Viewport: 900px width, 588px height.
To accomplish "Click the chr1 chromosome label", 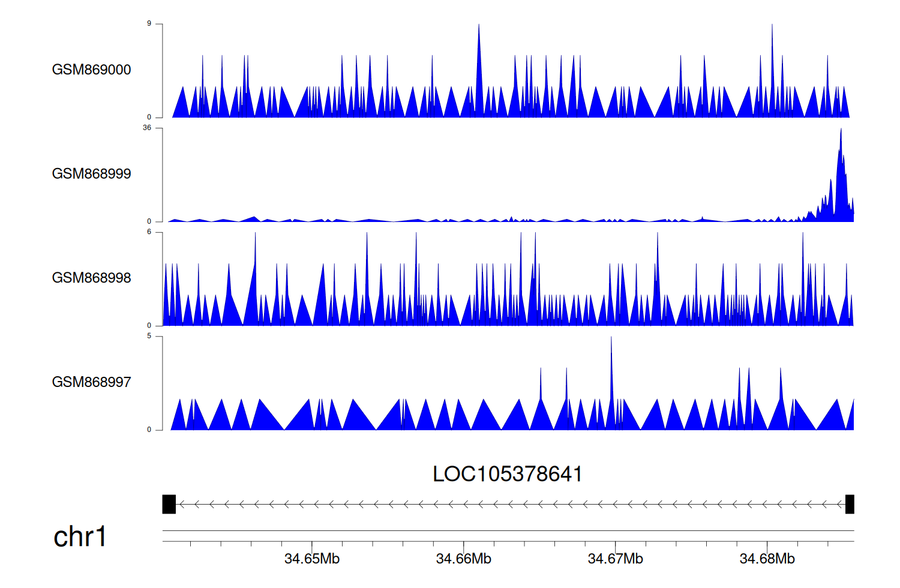I will tap(80, 536).
